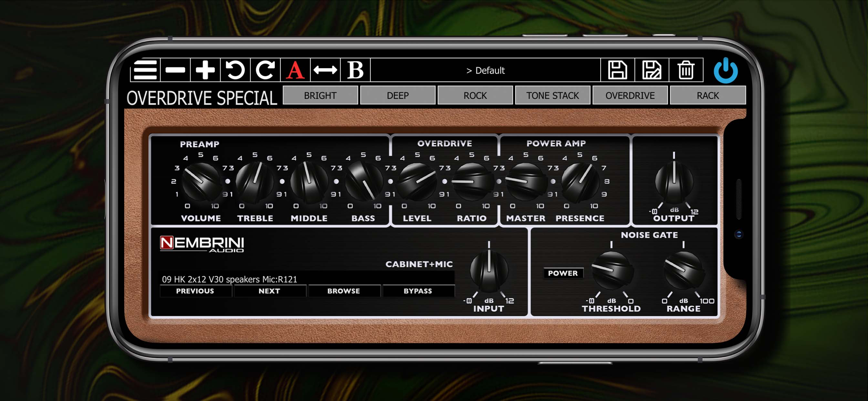Screen dimensions: 868x401
Task: Click the plus zoom-in icon
Action: pos(205,70)
